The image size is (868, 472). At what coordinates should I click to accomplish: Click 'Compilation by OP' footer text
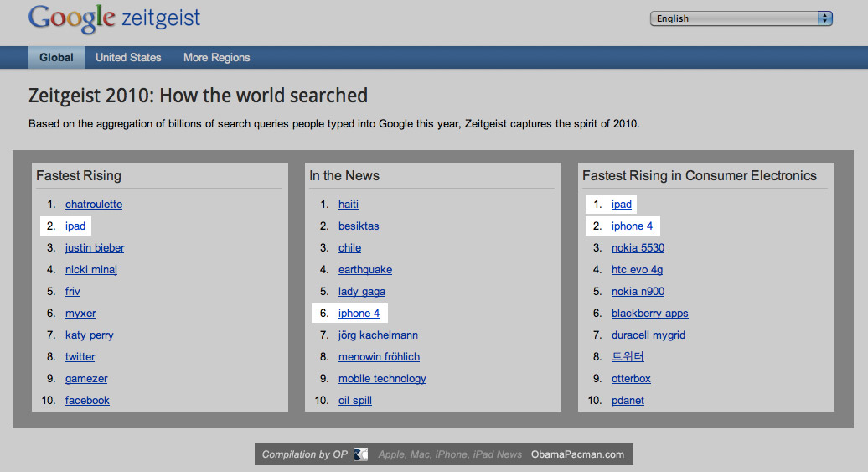coord(304,454)
